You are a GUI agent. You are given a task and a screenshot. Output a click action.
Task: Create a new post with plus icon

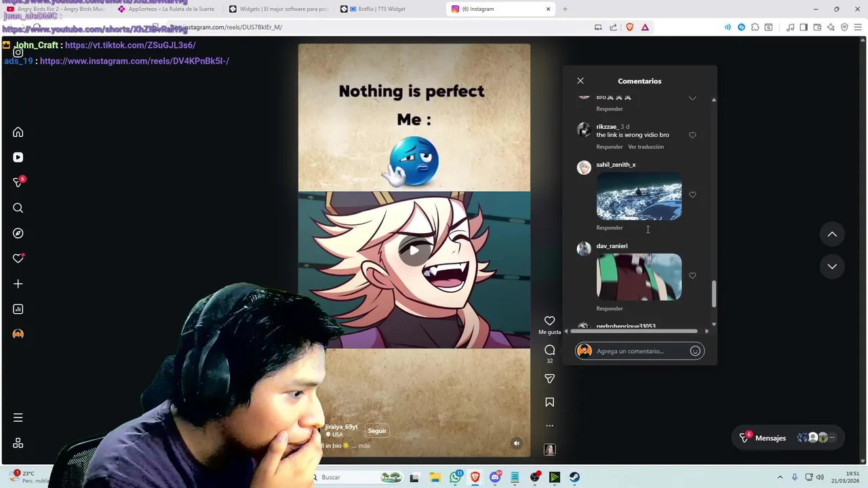[x=18, y=284]
